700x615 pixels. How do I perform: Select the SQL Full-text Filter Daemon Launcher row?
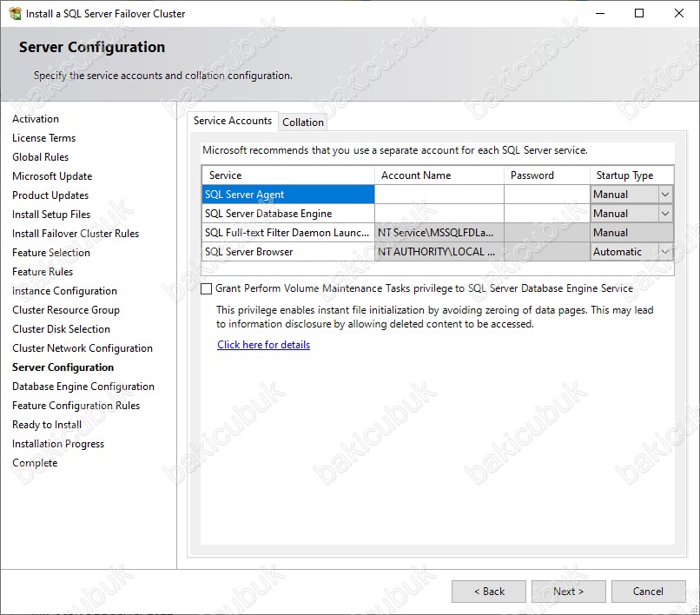point(288,233)
